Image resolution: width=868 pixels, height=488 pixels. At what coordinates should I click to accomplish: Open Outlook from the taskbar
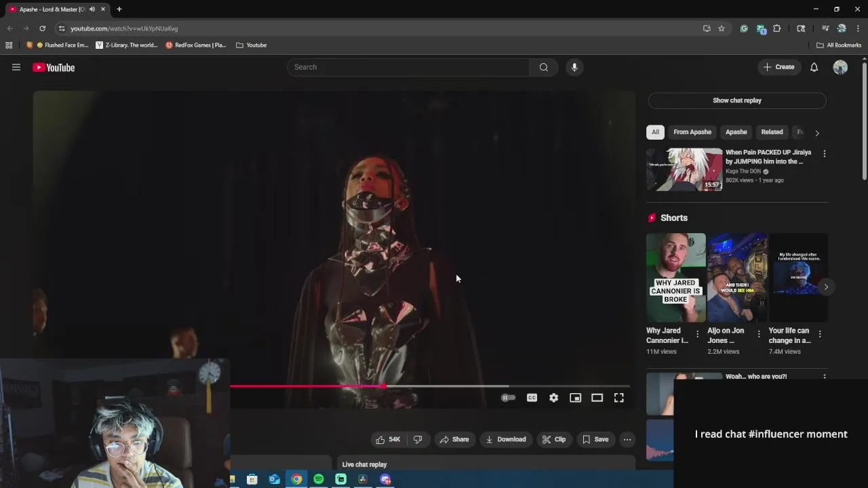coord(274,479)
